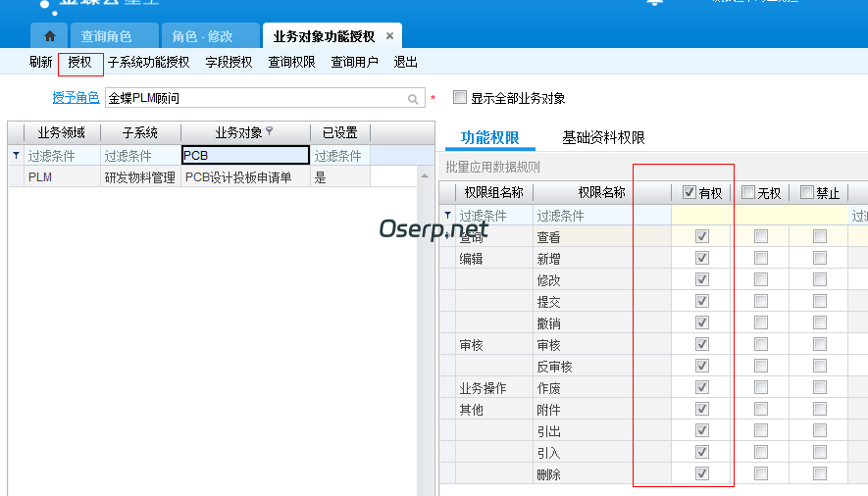
Task: Toggle the 无权 header checkbox
Action: click(x=748, y=192)
